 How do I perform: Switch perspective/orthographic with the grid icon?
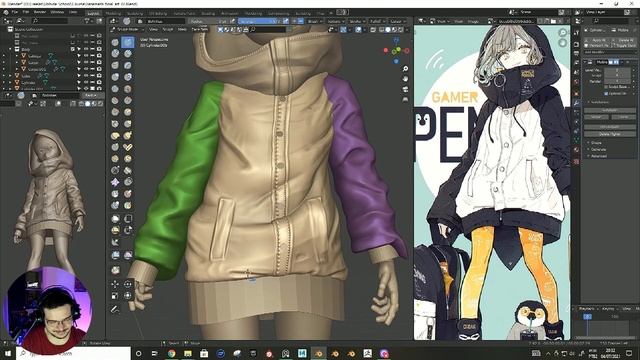click(x=405, y=99)
